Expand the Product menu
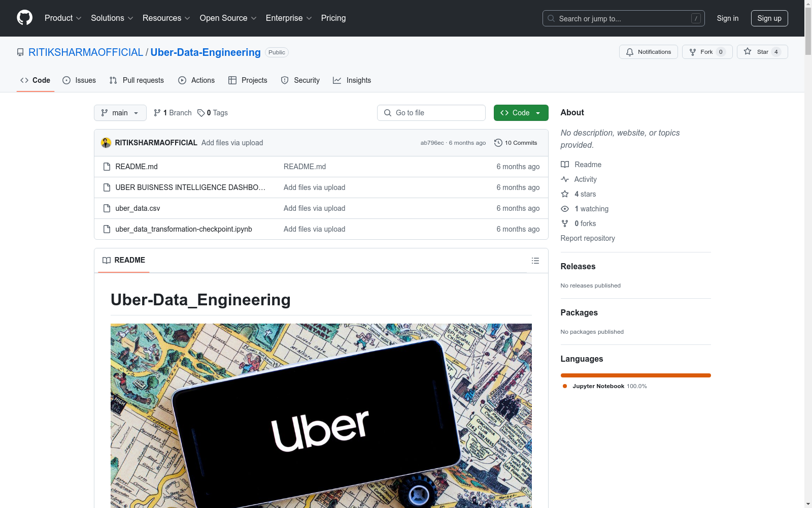Screen dimensions: 812x508 [x=63, y=18]
